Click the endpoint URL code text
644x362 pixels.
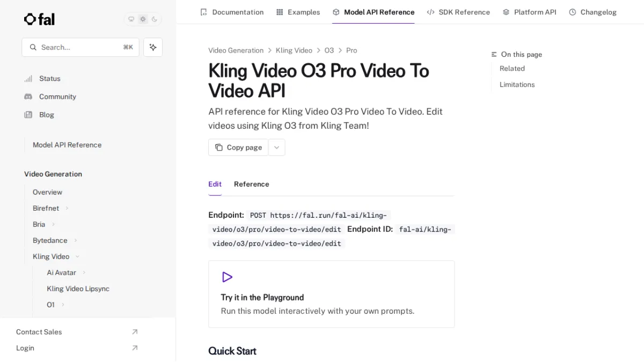pyautogui.click(x=299, y=223)
